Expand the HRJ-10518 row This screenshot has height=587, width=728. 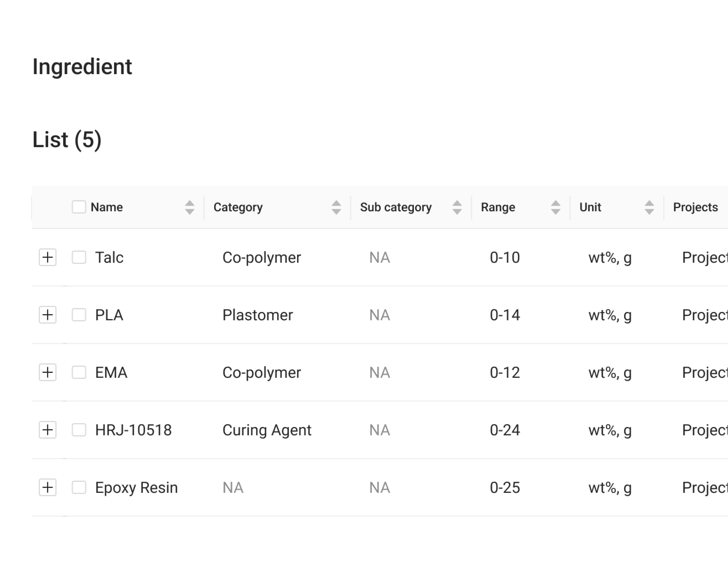[x=48, y=430]
